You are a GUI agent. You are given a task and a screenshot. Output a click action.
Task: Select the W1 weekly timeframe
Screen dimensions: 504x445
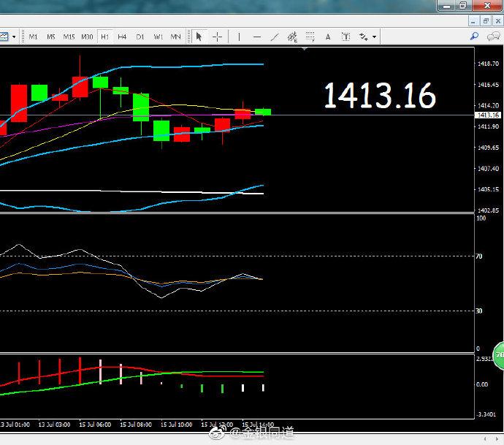[x=158, y=37]
